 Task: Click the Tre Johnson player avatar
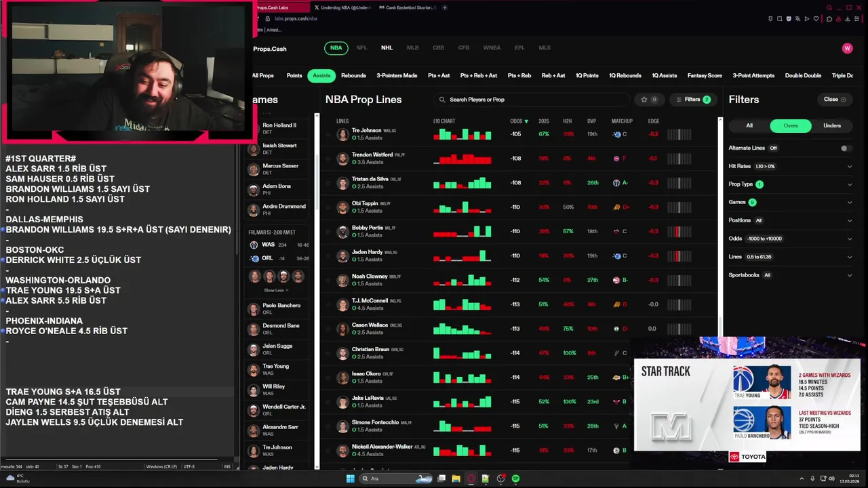(343, 134)
